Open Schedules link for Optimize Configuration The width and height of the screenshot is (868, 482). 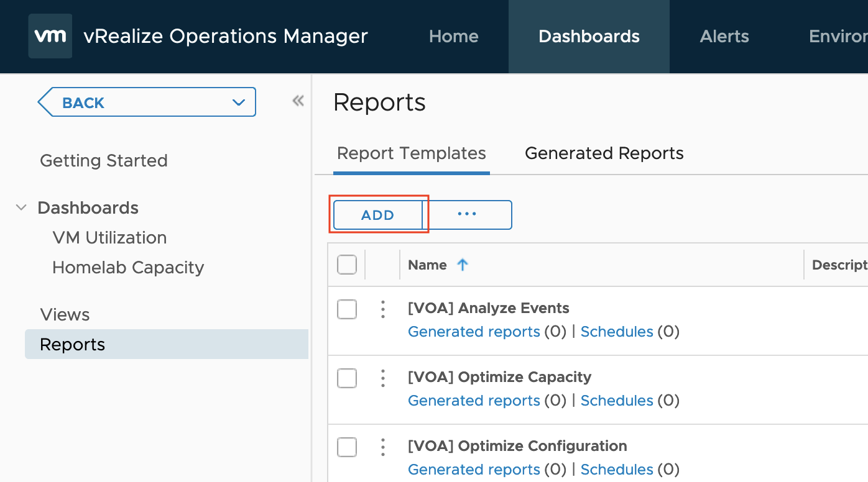(617, 470)
